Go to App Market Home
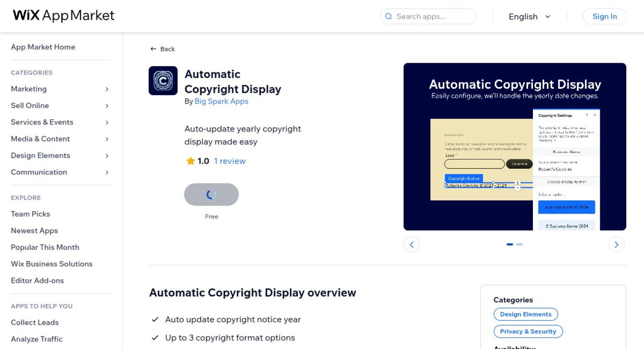Viewport: 644px width, 349px height. [43, 47]
